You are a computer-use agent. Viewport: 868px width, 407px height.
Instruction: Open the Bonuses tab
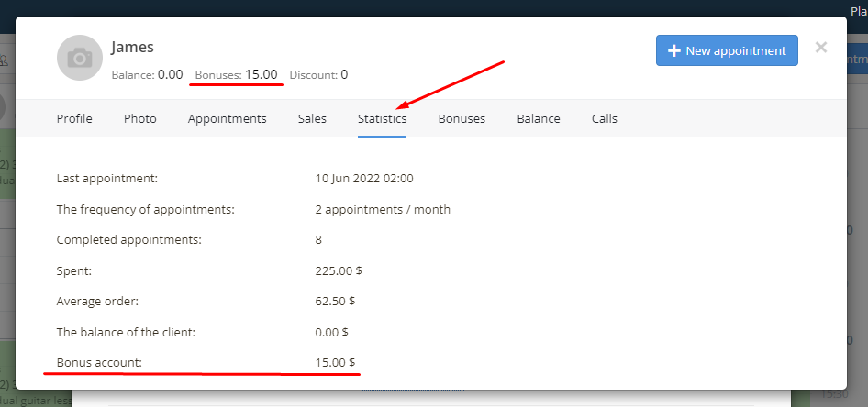point(462,118)
